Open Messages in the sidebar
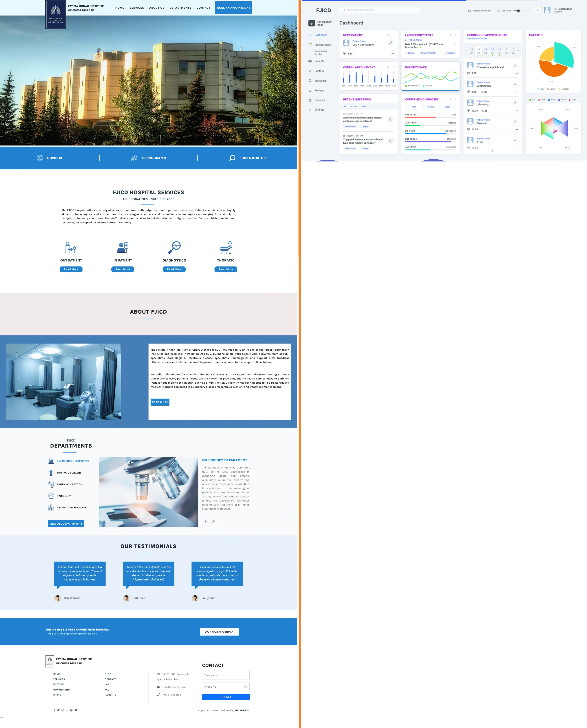This screenshot has height=728, width=587. point(317,81)
